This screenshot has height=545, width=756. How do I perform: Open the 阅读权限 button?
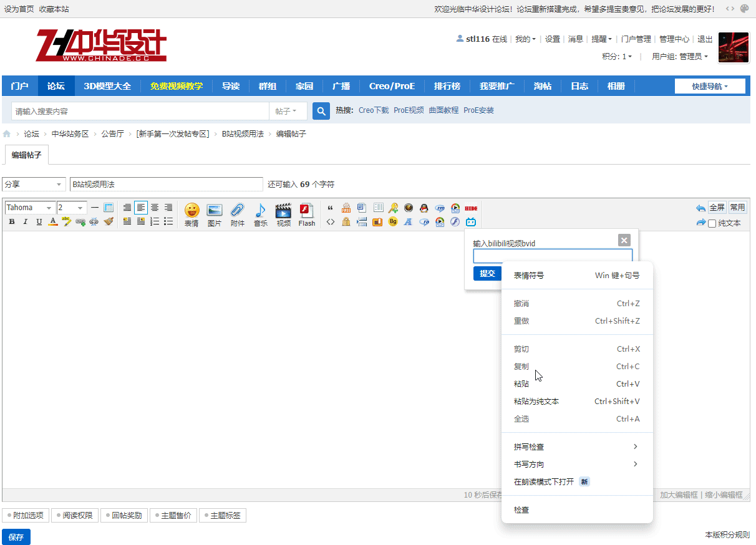click(75, 516)
